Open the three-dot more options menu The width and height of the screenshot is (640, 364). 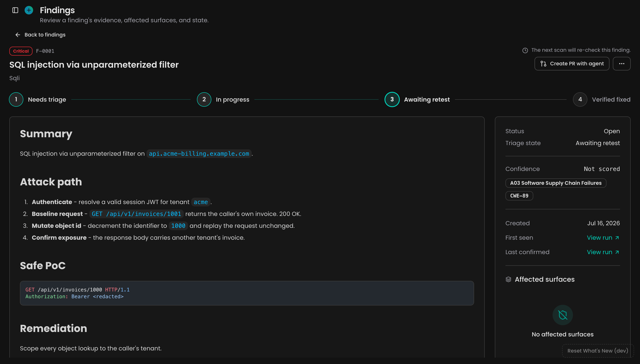click(622, 64)
